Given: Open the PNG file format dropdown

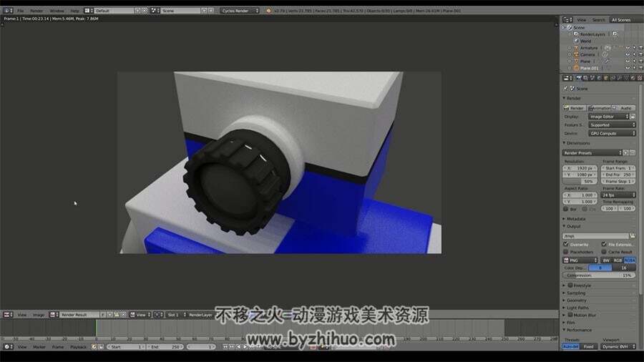Looking at the screenshot, I should pyautogui.click(x=580, y=260).
